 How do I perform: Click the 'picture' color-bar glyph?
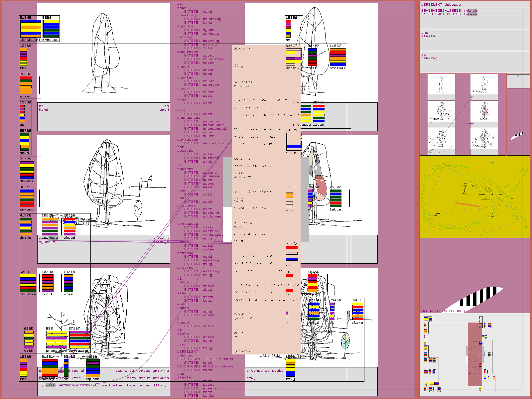tap(338, 57)
